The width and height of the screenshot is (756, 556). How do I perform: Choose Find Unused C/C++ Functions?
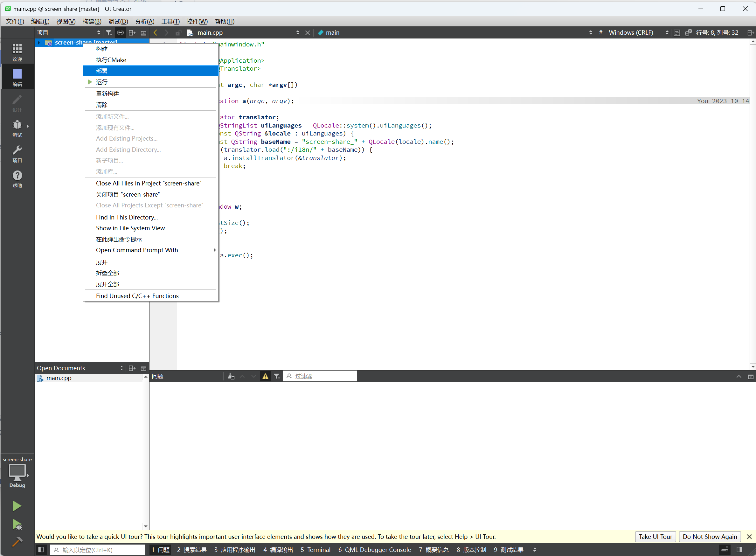pyautogui.click(x=151, y=296)
